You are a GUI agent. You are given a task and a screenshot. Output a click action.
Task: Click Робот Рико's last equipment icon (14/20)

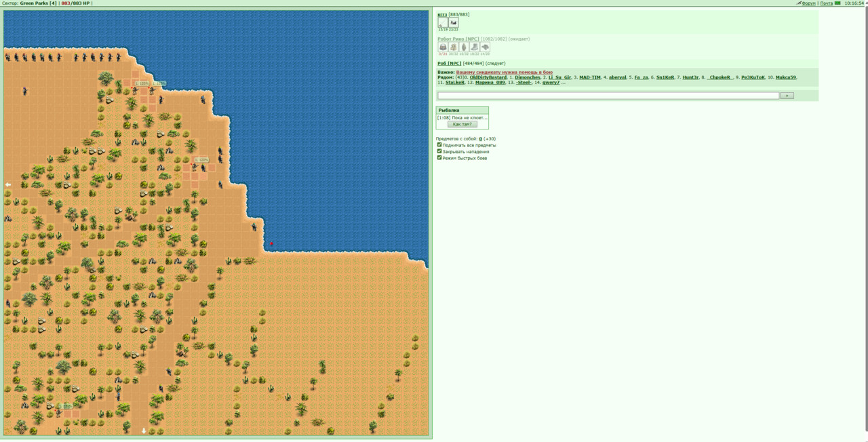coord(485,47)
